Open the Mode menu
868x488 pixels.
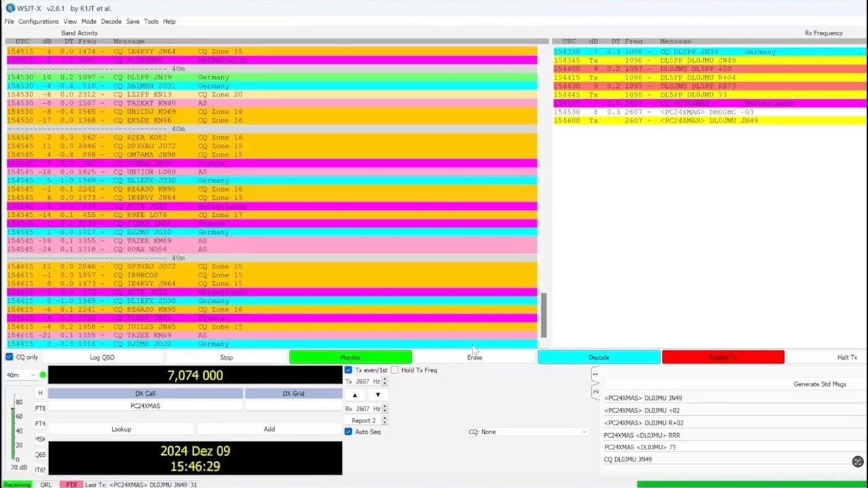89,22
